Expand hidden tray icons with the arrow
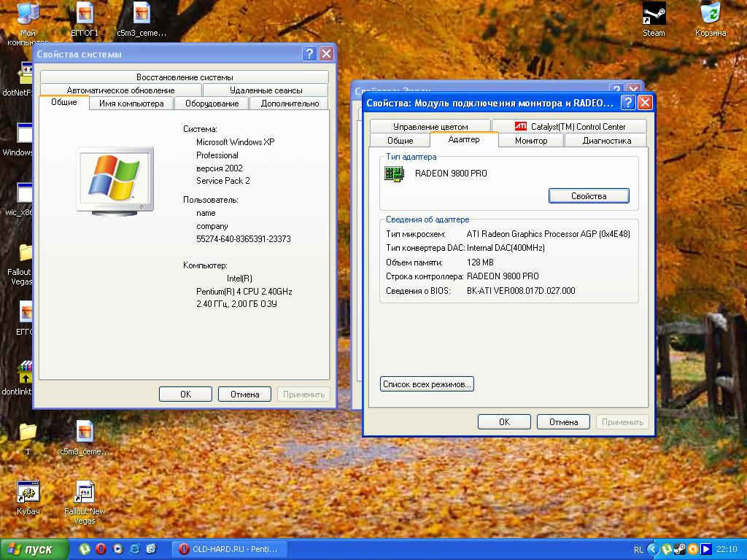This screenshot has width=747, height=560. pos(653,550)
